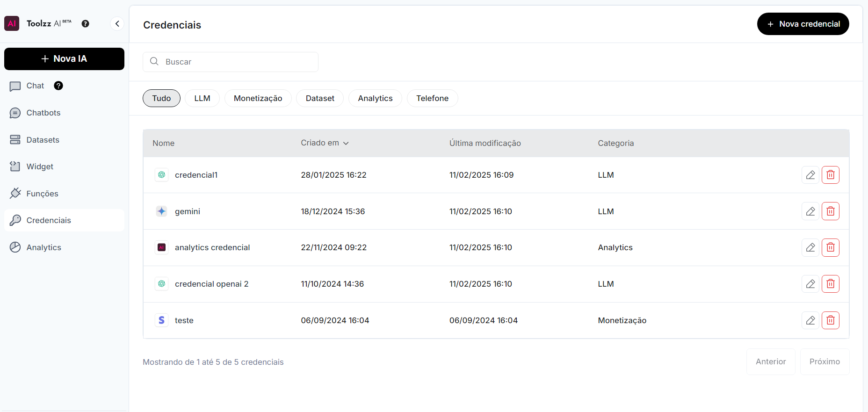
Task: Go to Chatbots in the sidebar
Action: click(x=64, y=113)
